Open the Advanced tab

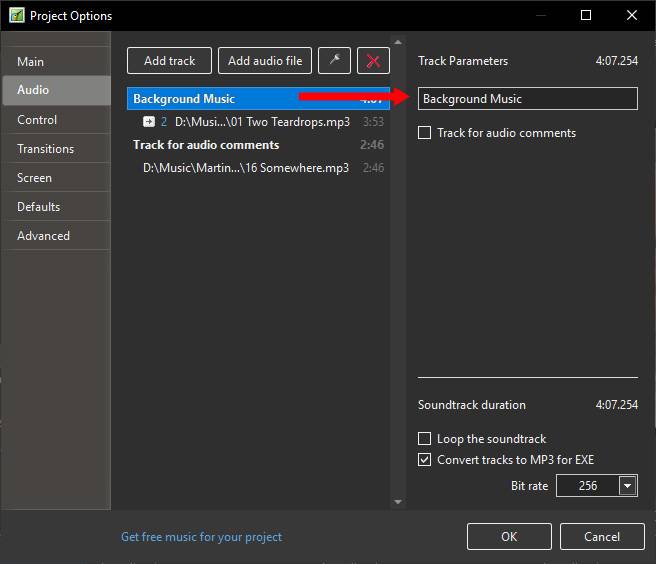(x=56, y=236)
